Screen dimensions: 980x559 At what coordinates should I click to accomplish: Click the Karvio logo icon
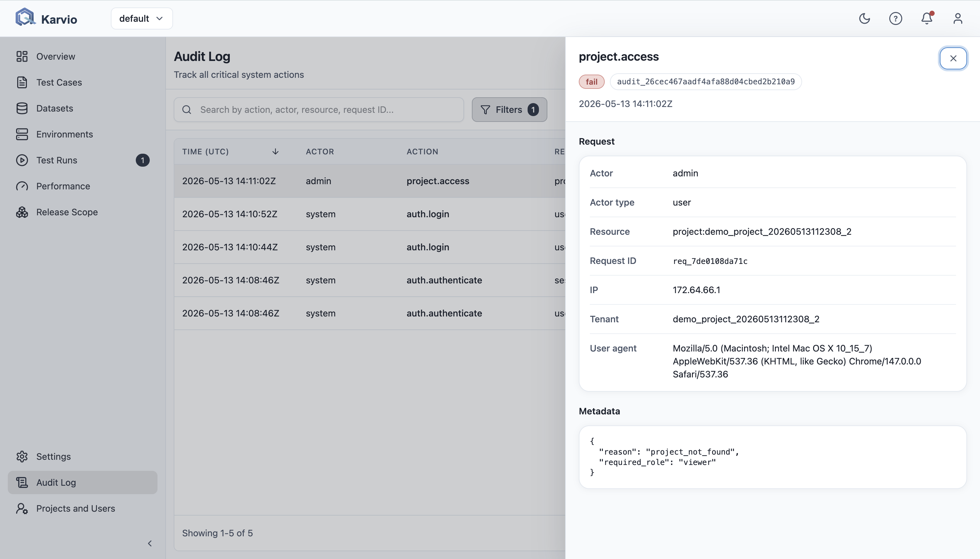(x=25, y=18)
